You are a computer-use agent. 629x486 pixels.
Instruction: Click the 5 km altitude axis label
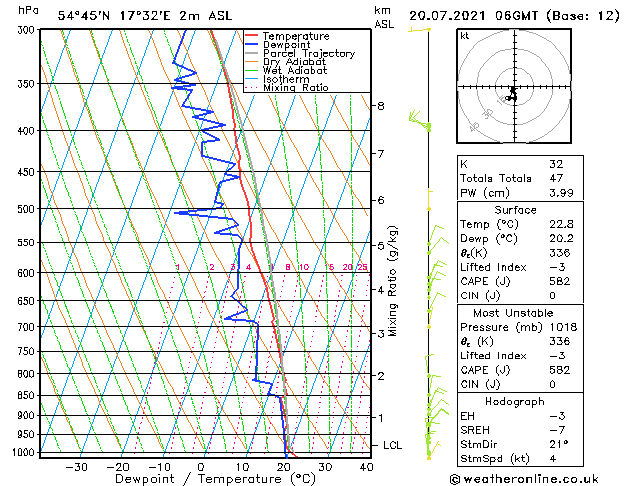pyautogui.click(x=380, y=245)
